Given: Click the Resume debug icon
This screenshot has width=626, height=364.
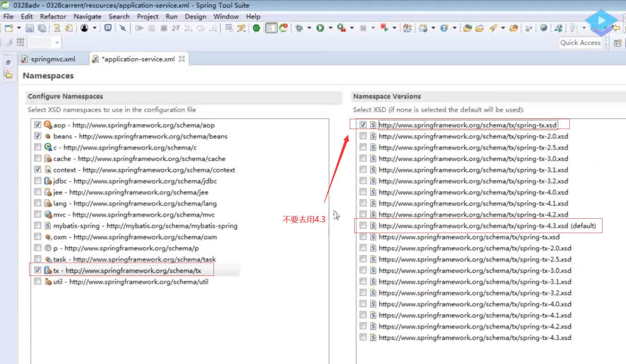Looking at the screenshot, I should (139, 28).
